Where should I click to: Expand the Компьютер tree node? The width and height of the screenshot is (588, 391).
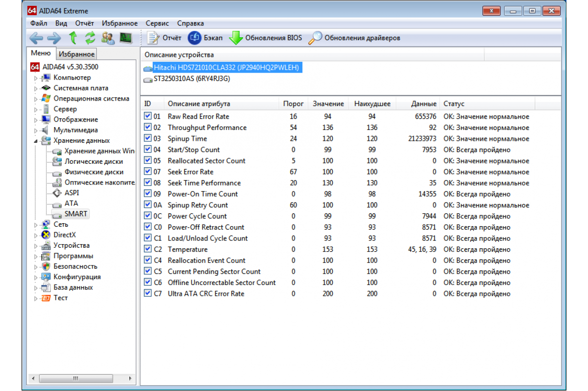pos(35,78)
